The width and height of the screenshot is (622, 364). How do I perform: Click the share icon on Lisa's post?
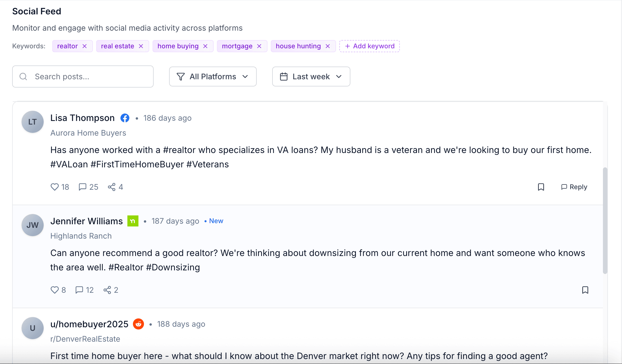[112, 187]
